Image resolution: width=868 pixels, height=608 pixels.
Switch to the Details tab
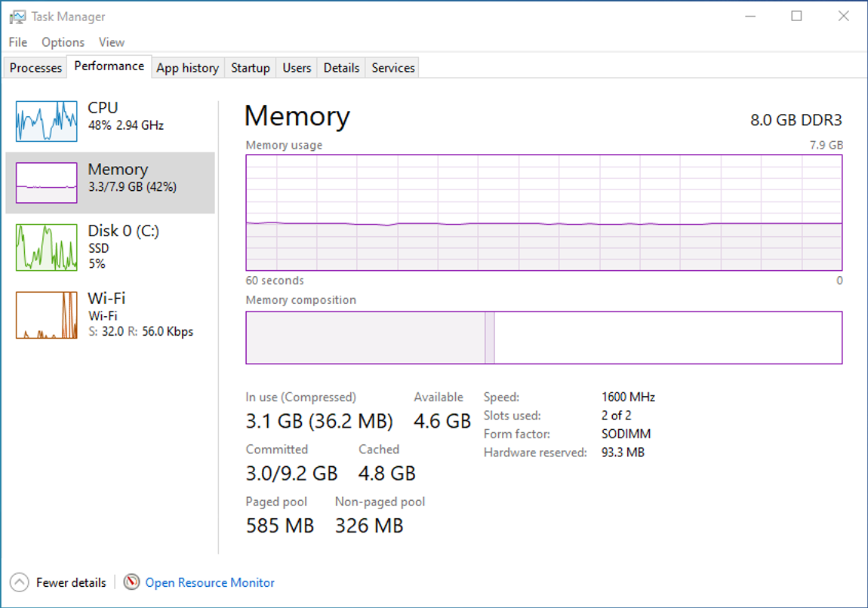pyautogui.click(x=341, y=68)
